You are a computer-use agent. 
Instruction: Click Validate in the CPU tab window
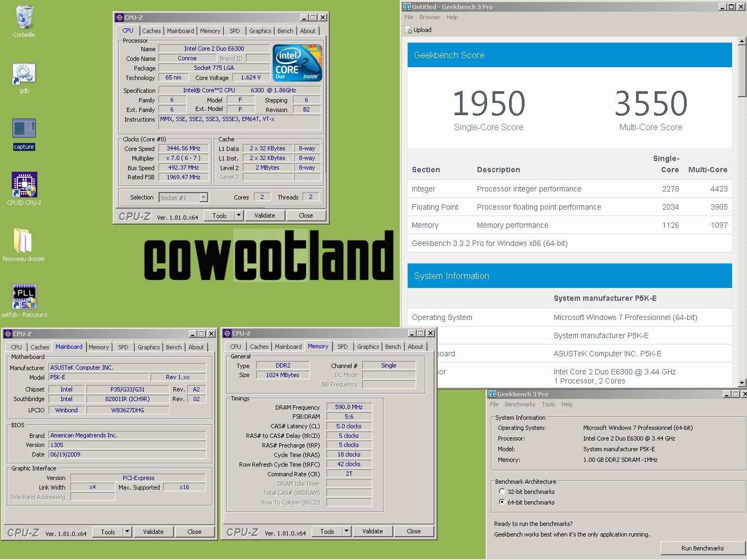[265, 216]
